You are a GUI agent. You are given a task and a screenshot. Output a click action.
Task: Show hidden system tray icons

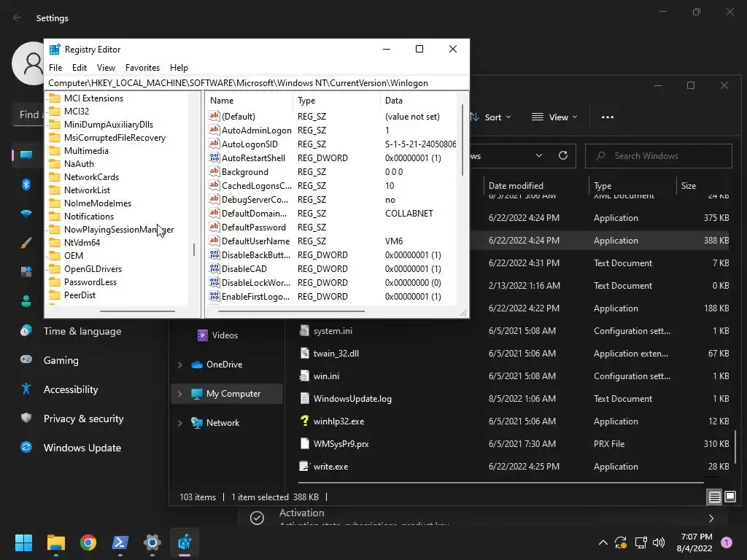coord(603,542)
